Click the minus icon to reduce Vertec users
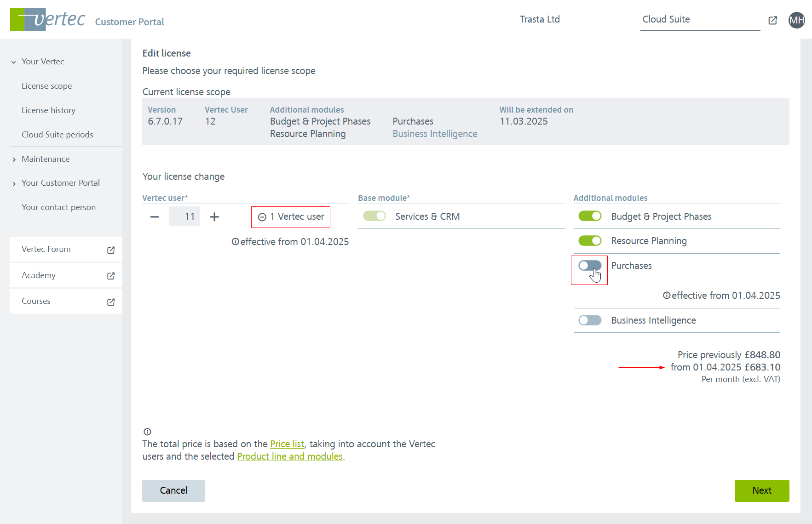 click(155, 217)
